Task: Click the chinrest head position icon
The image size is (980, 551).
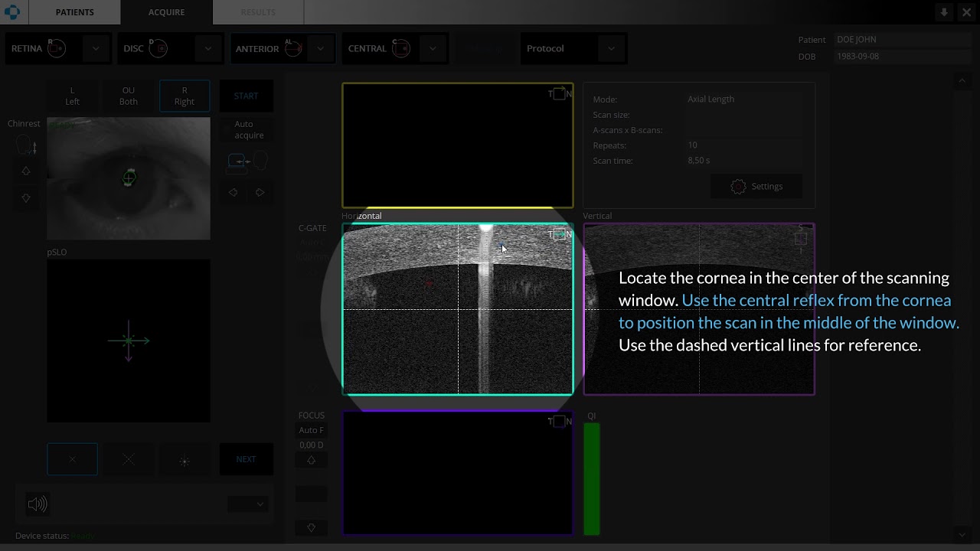Action: (x=26, y=145)
